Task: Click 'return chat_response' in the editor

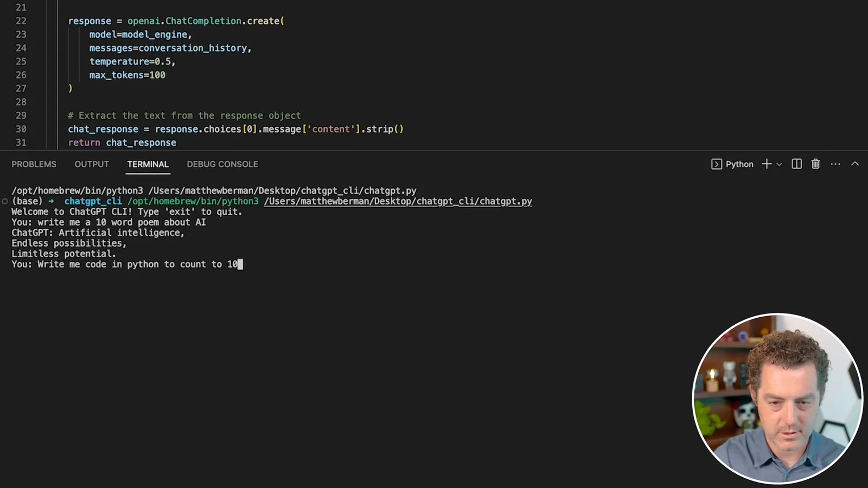Action: [x=122, y=143]
